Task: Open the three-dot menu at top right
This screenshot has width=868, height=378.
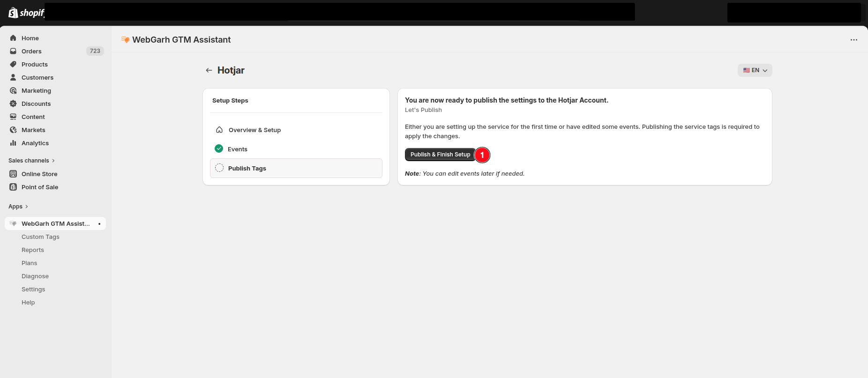Action: [x=854, y=40]
